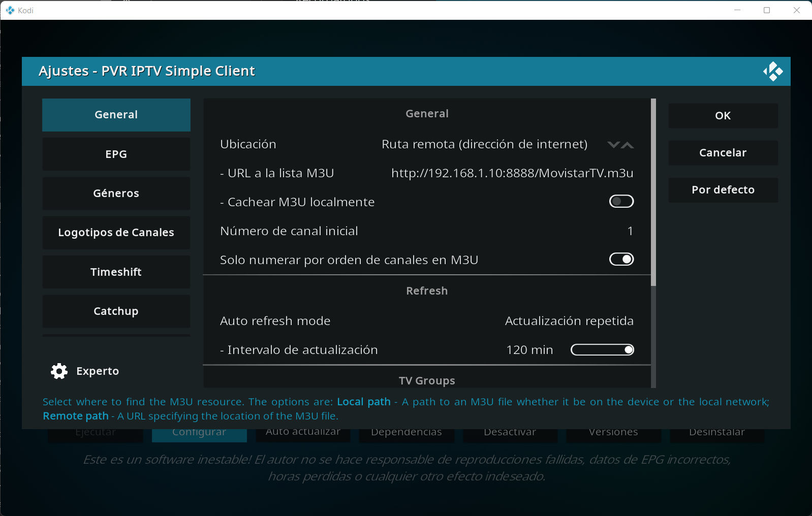Reset settings with Por defecto button
812x516 pixels.
coord(723,190)
